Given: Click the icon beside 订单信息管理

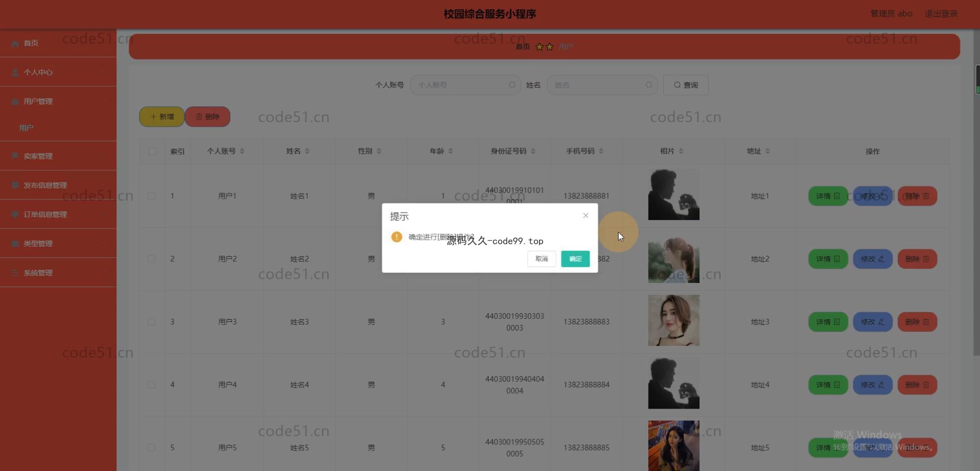Looking at the screenshot, I should 15,214.
